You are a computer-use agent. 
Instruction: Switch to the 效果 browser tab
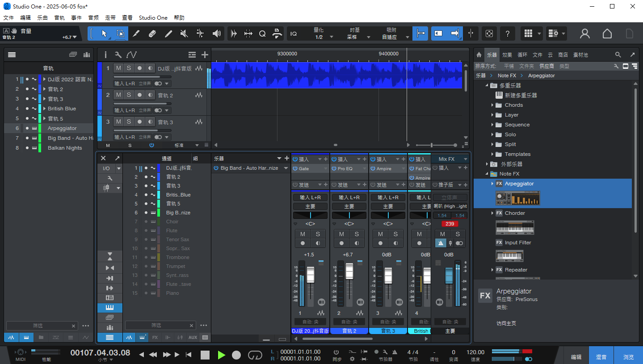coord(507,55)
